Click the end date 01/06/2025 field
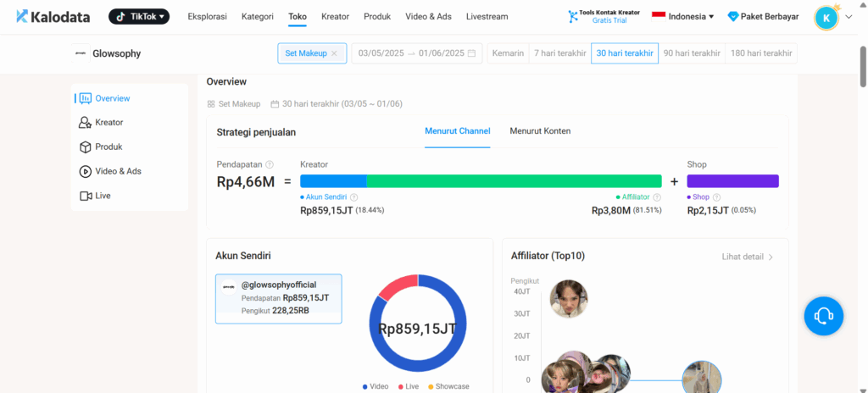Image resolution: width=868 pixels, height=393 pixels. (441, 53)
